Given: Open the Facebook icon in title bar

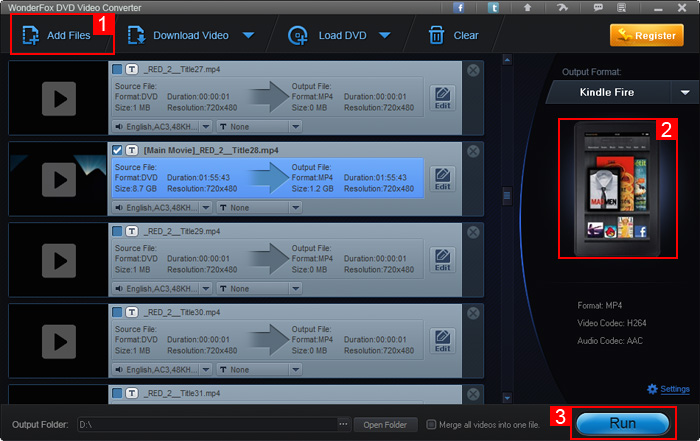Looking at the screenshot, I should 458,8.
